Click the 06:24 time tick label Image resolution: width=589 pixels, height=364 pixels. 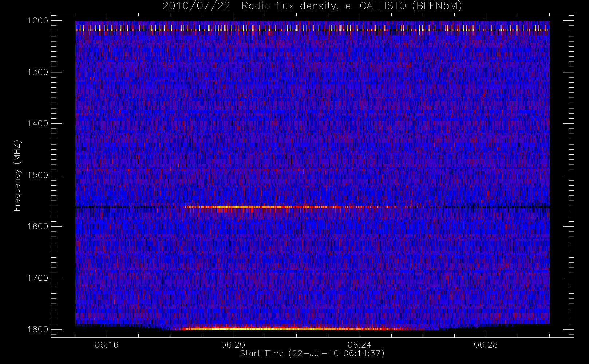pyautogui.click(x=359, y=345)
